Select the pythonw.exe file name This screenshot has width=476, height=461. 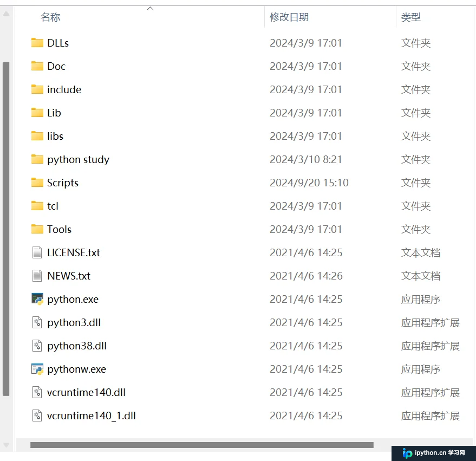pyautogui.click(x=76, y=369)
